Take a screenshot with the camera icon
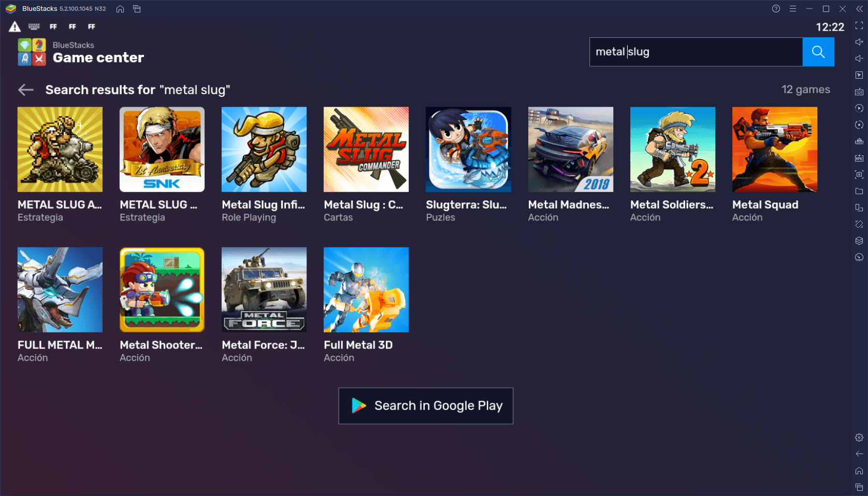 [x=859, y=174]
